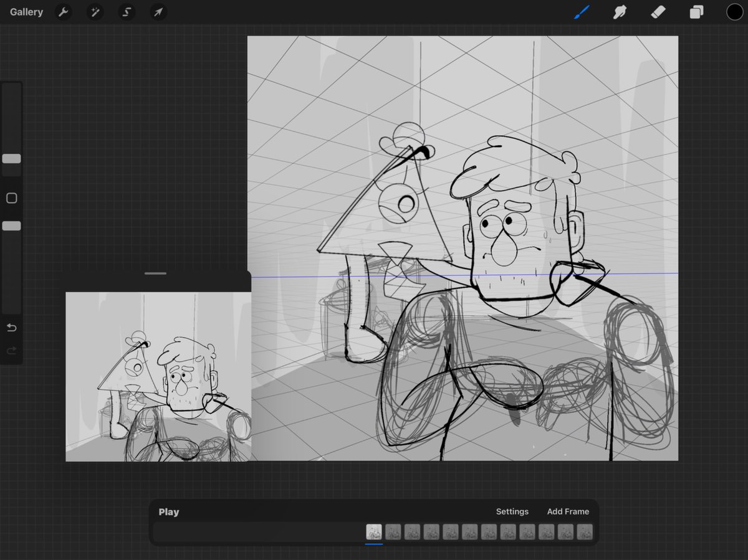
Task: Select the Eraser tool
Action: point(658,12)
